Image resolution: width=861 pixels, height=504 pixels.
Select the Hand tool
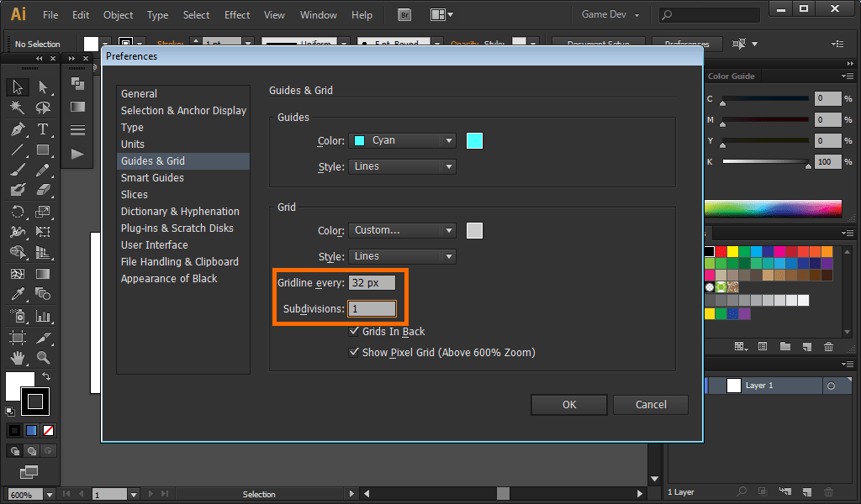coord(18,358)
